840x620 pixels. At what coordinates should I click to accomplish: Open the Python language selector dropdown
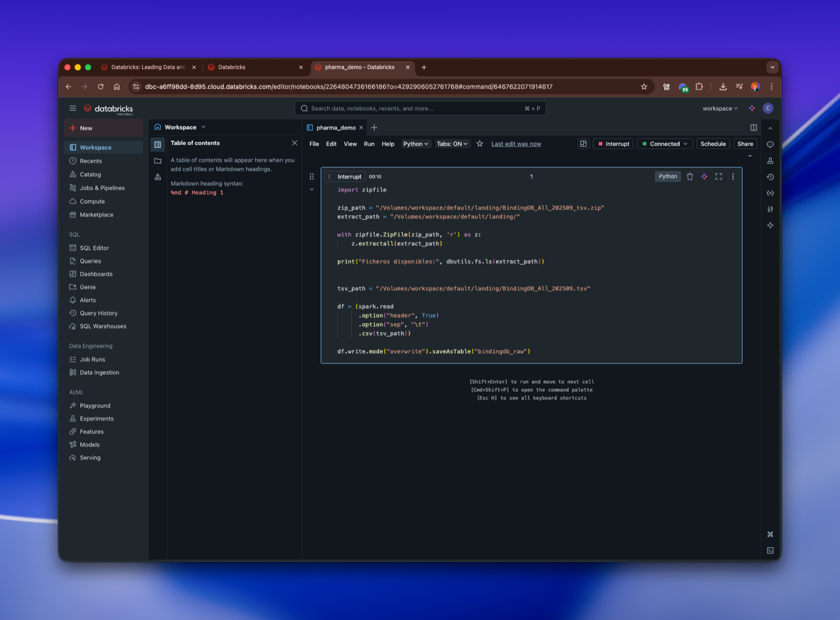point(416,143)
